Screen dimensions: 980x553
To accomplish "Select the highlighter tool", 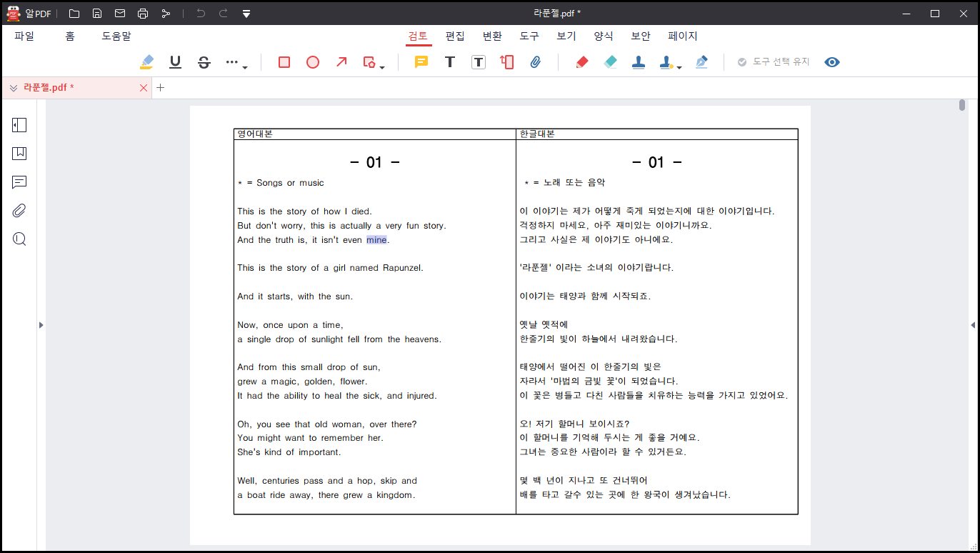I will pyautogui.click(x=146, y=62).
